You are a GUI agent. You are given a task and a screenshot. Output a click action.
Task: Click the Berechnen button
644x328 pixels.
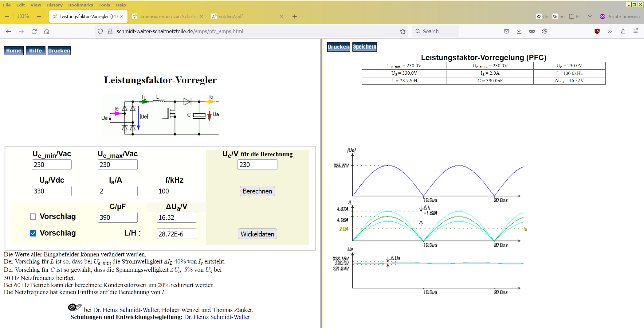pyautogui.click(x=257, y=191)
